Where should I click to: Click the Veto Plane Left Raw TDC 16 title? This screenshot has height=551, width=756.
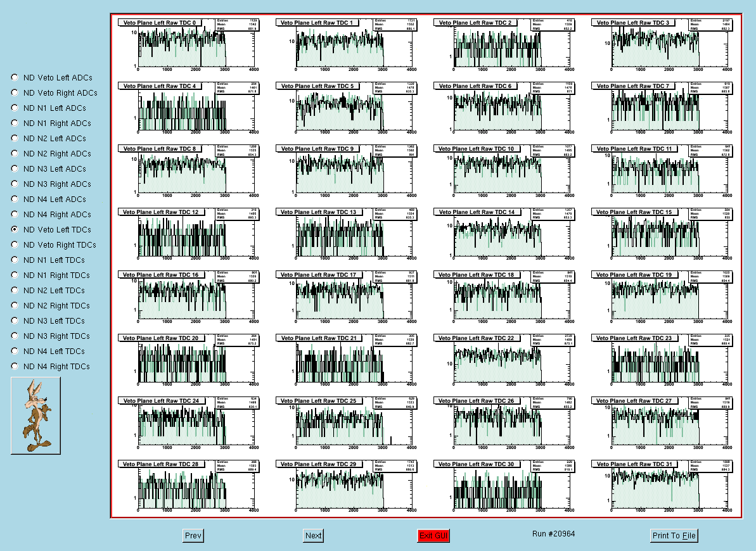[x=160, y=275]
